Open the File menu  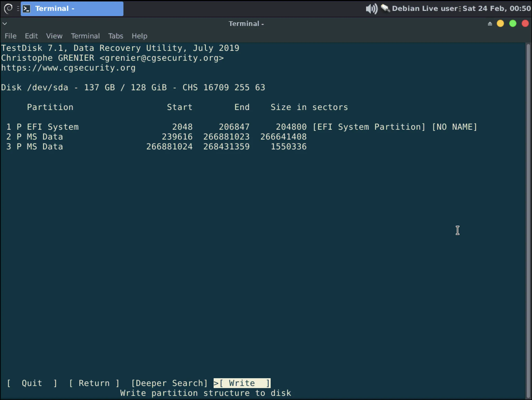click(x=10, y=36)
